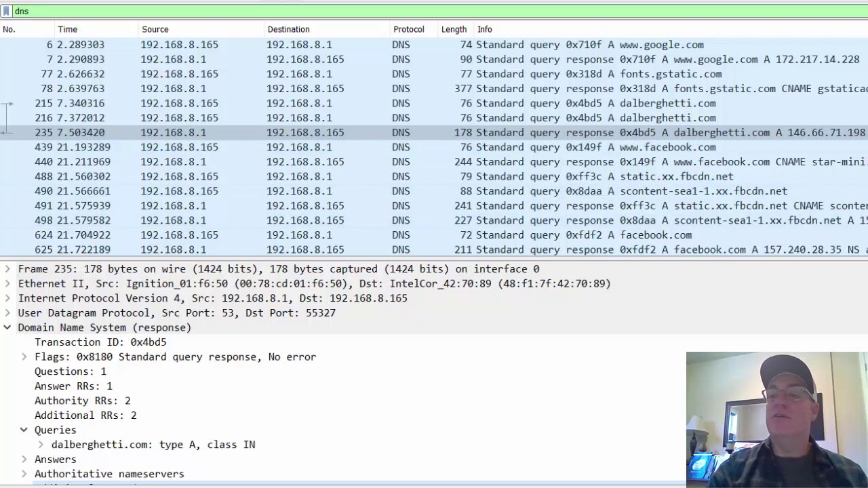This screenshot has width=868, height=488.
Task: Select packet 440 www.facebook.com response
Action: 434,162
